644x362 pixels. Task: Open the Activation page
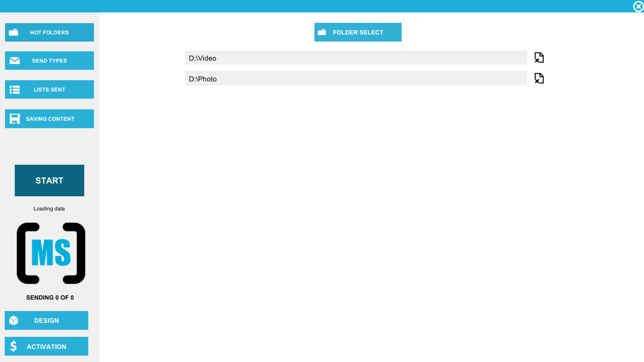(47, 347)
